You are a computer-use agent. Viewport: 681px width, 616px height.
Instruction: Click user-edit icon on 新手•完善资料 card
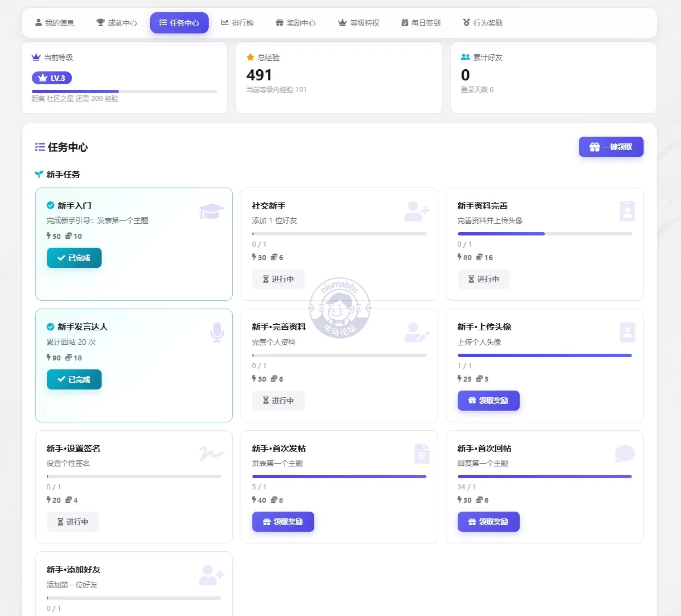(417, 333)
